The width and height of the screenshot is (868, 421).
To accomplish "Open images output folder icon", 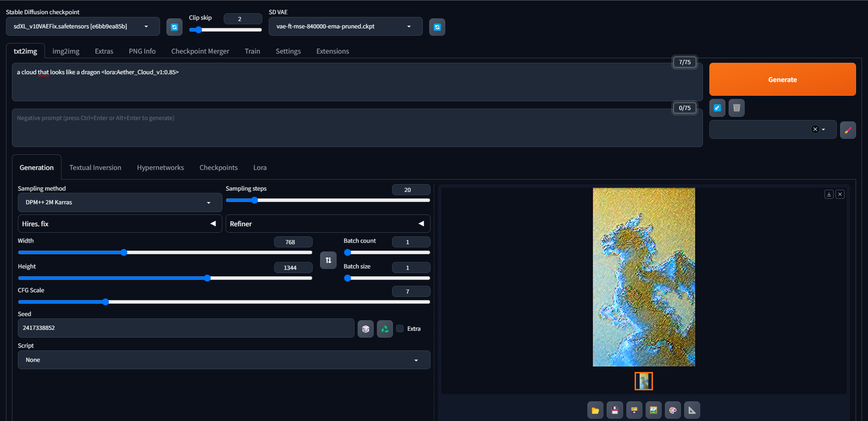I will [595, 410].
